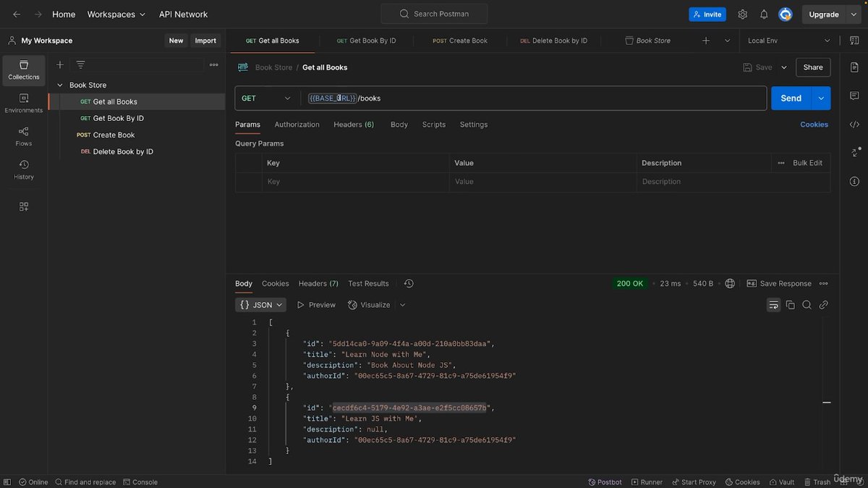The image size is (868, 488).
Task: Open the code snippet icon in right sidebar
Action: pyautogui.click(x=854, y=125)
